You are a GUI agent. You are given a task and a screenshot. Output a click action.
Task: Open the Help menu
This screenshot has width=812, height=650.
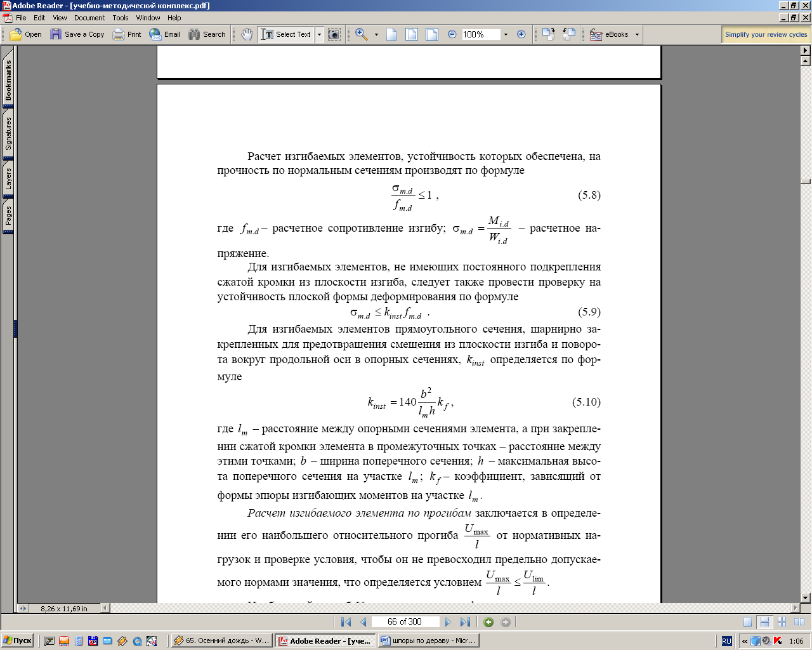pyautogui.click(x=174, y=18)
